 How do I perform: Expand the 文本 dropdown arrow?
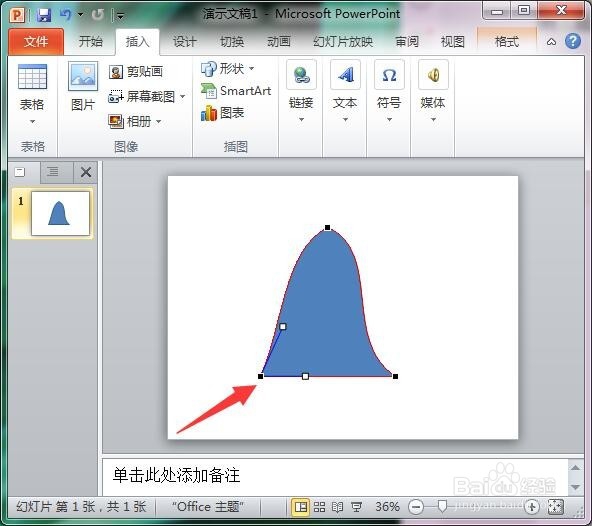(x=345, y=120)
